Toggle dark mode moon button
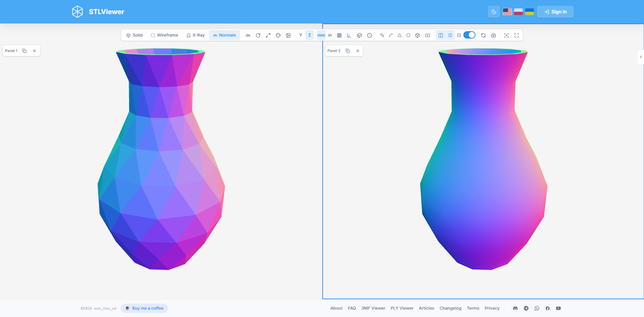This screenshot has width=644, height=317. [494, 12]
